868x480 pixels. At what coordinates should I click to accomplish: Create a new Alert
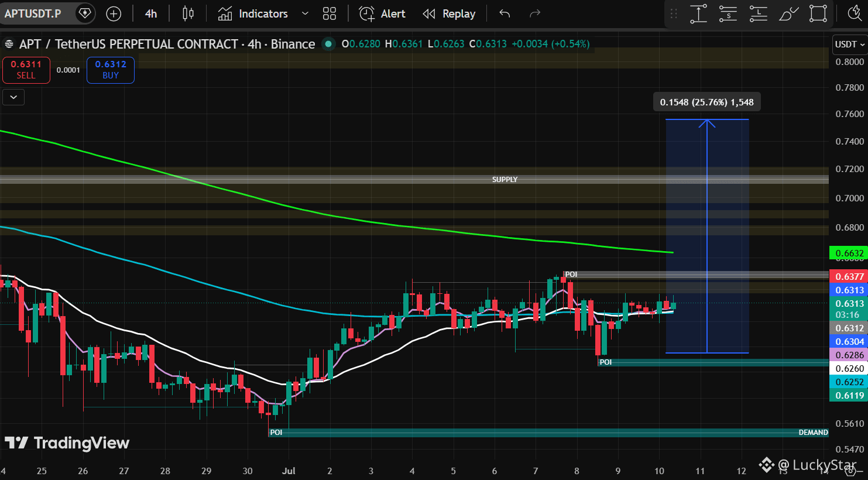click(x=382, y=13)
